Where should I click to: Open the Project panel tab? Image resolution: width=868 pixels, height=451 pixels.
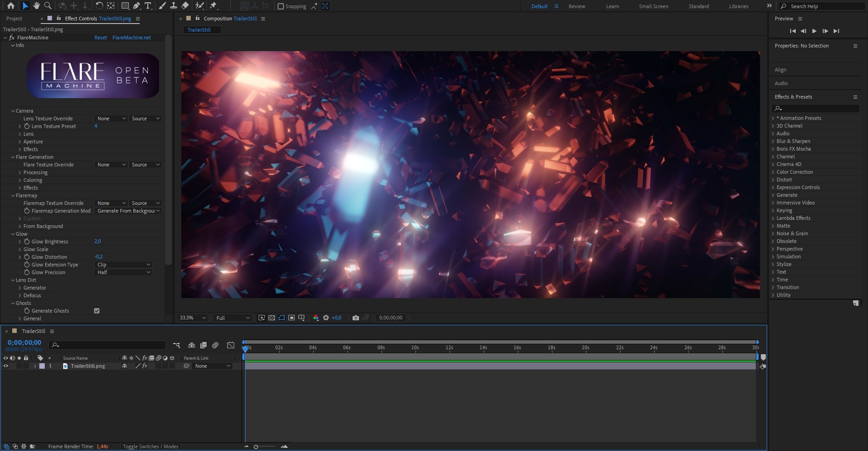(14, 19)
